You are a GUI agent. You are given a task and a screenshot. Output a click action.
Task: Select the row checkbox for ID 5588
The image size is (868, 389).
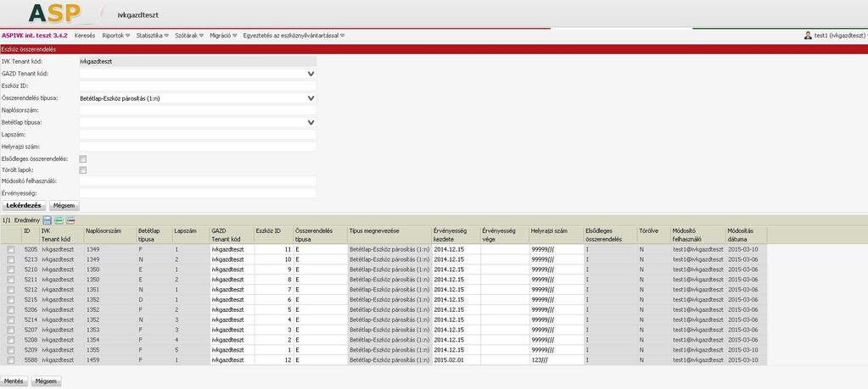[x=10, y=360]
